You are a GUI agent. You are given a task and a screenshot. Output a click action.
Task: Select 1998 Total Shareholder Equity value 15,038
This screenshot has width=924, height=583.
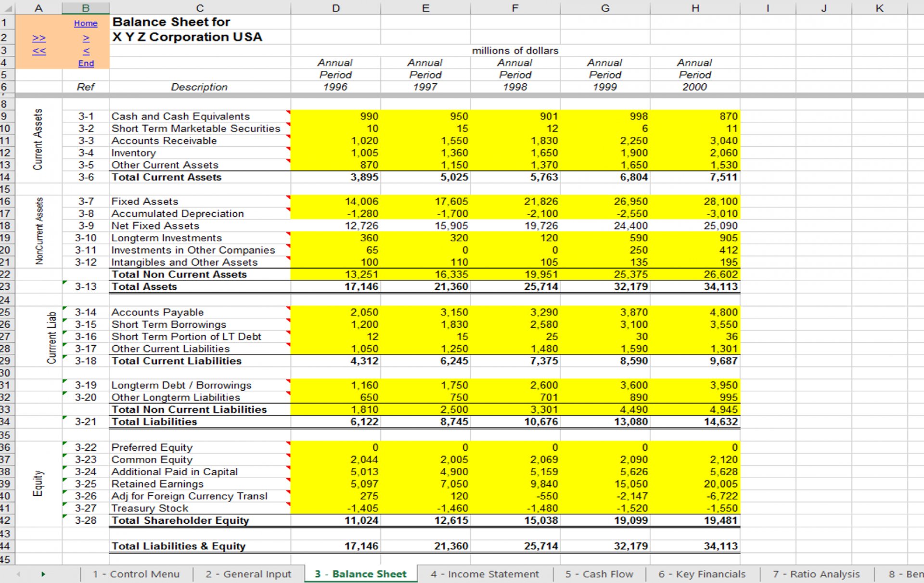(x=515, y=520)
